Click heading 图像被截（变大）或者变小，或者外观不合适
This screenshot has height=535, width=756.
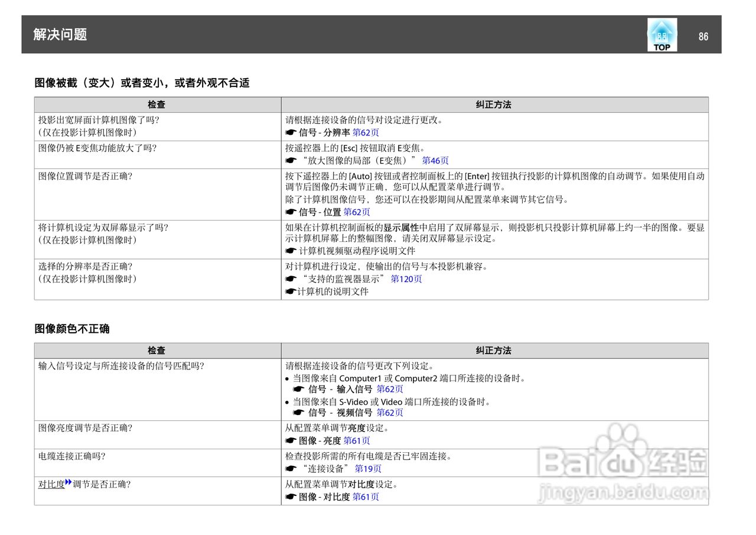click(142, 83)
